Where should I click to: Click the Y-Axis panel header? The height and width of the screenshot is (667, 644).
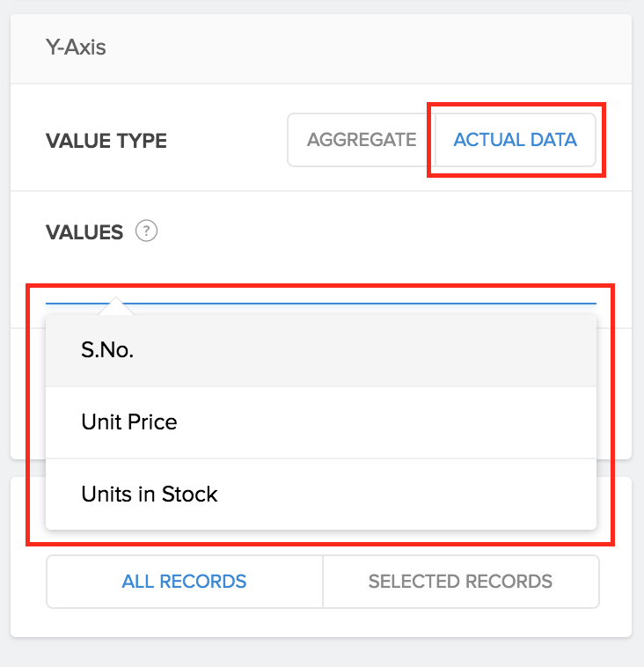pos(76,47)
